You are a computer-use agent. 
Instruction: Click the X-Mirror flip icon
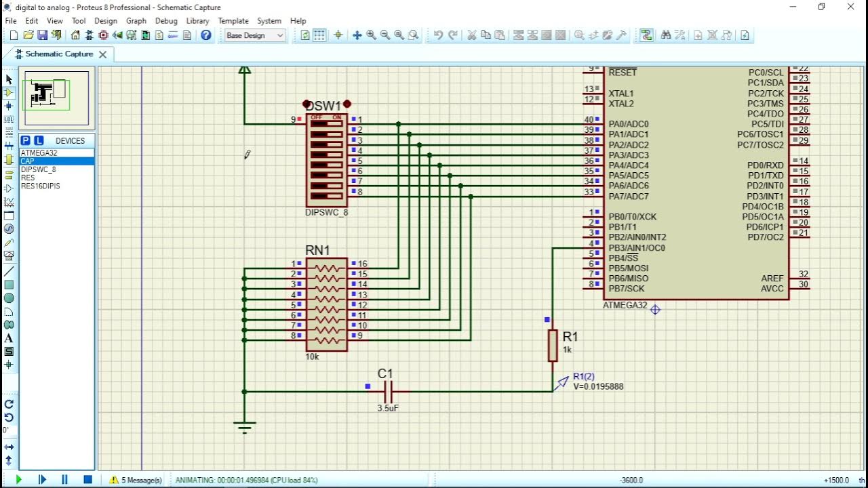9,447
